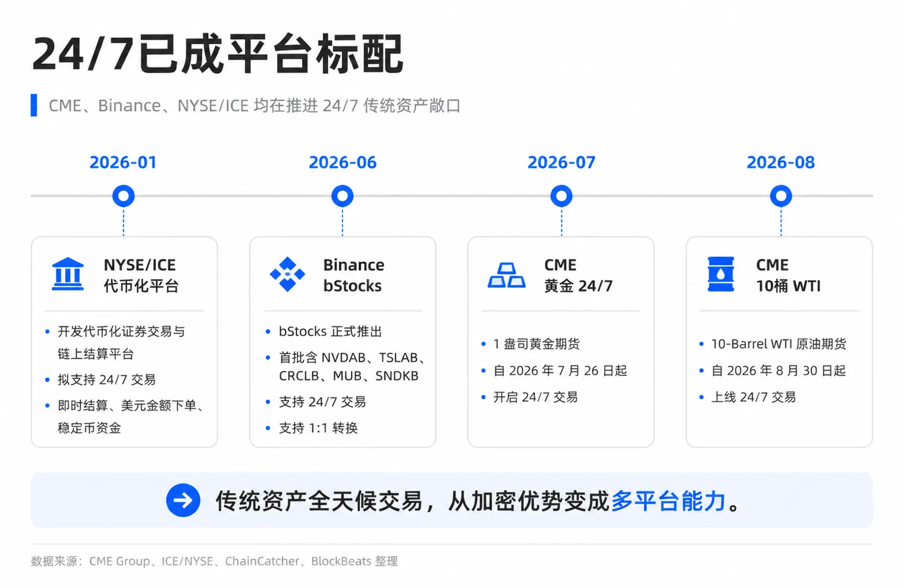Click the oil barrel icon

[x=721, y=274]
